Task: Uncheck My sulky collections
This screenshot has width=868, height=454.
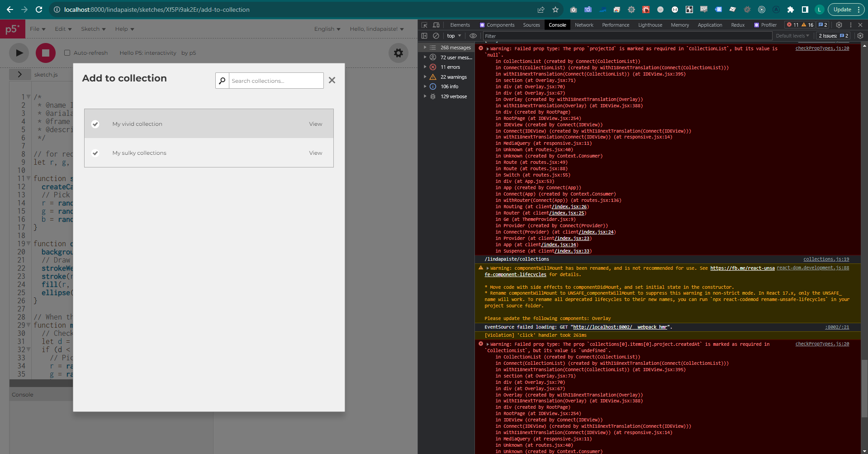Action: [x=95, y=153]
